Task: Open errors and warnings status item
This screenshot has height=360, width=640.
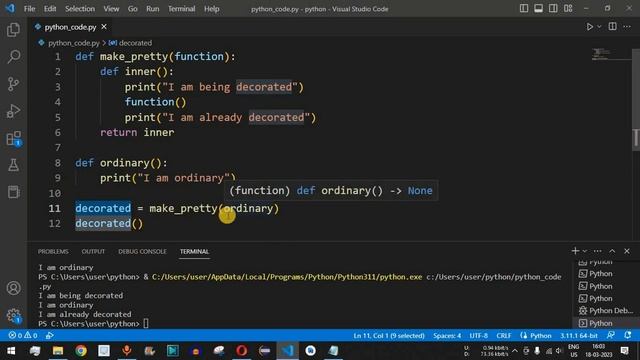Action: pyautogui.click(x=23, y=336)
